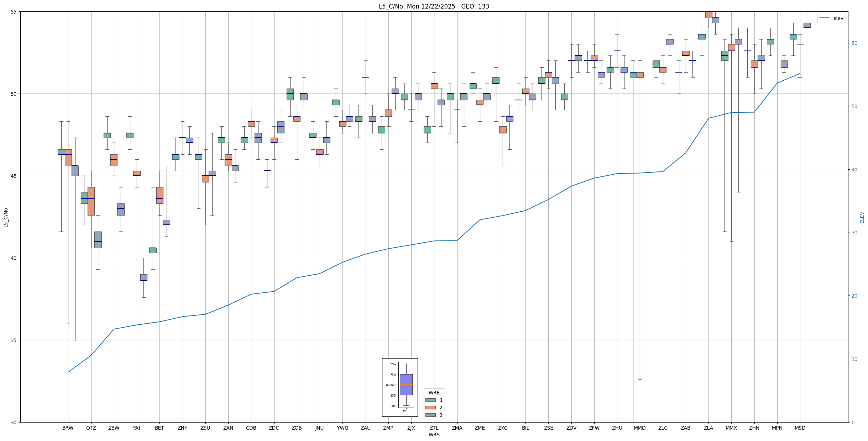The height and width of the screenshot is (441, 868).
Task: Click the ZAU station tick label
Action: (x=365, y=428)
